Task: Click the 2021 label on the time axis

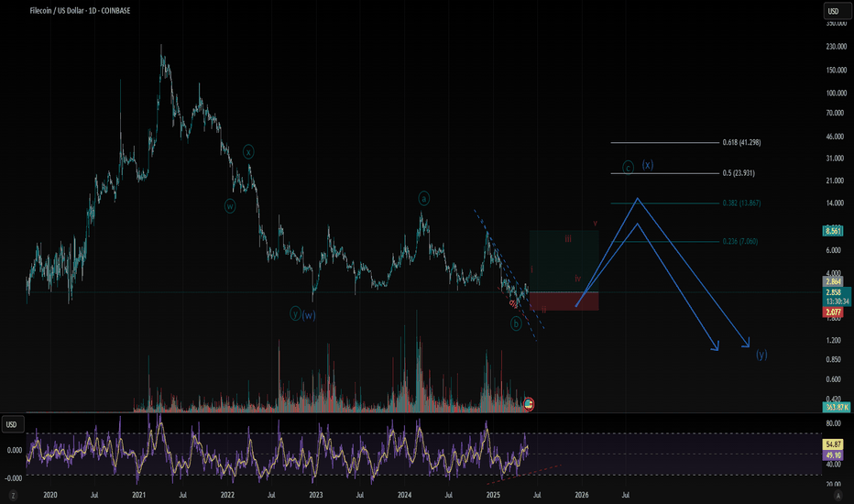Action: tap(139, 495)
